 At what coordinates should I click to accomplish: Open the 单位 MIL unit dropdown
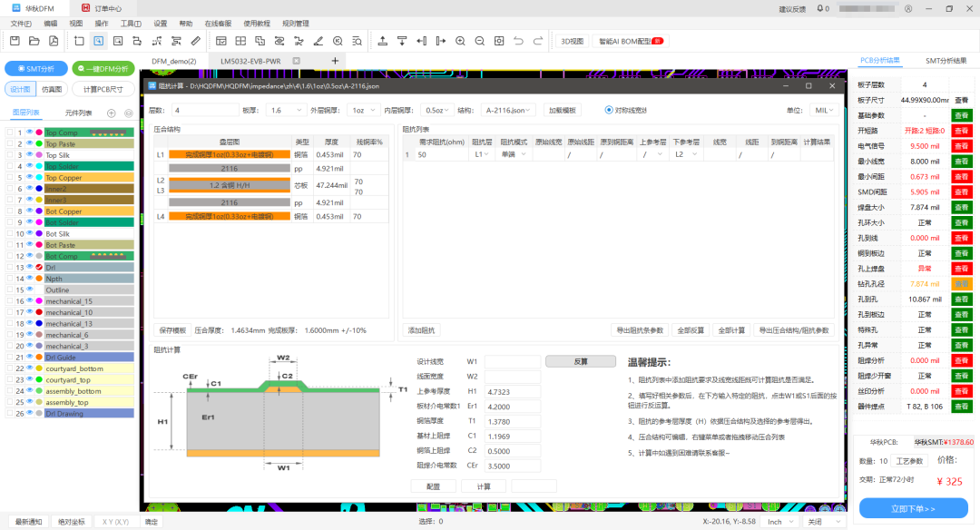coord(824,110)
